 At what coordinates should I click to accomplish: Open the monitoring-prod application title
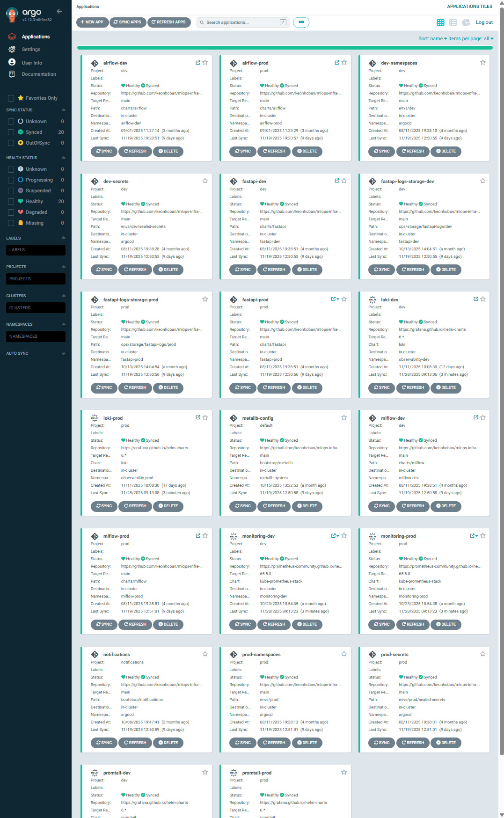(x=398, y=536)
